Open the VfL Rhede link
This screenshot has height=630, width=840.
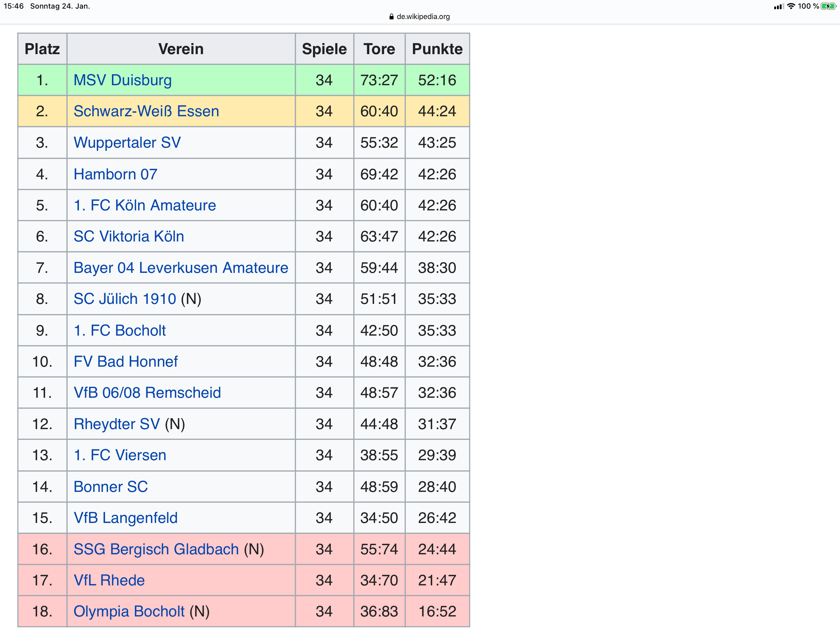(109, 580)
